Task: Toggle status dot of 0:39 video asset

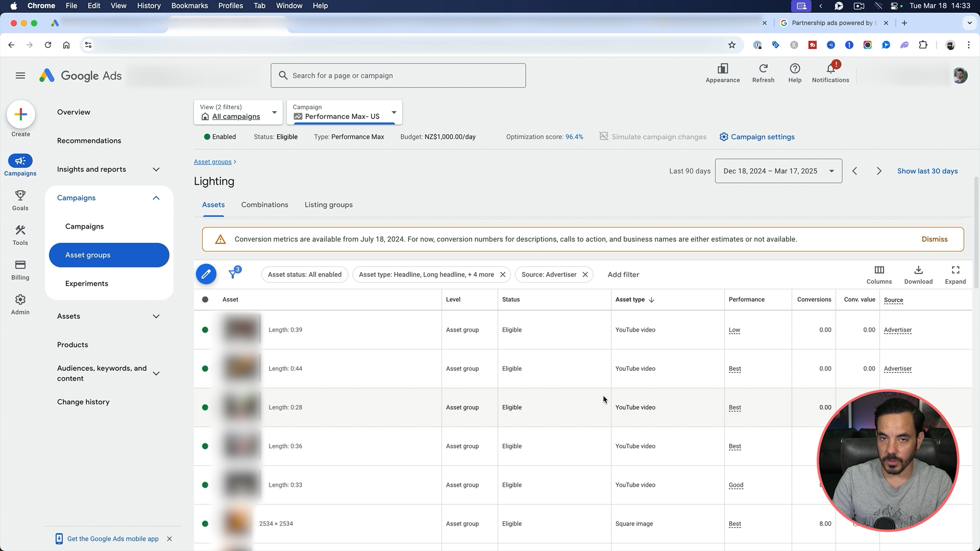Action: 205,330
